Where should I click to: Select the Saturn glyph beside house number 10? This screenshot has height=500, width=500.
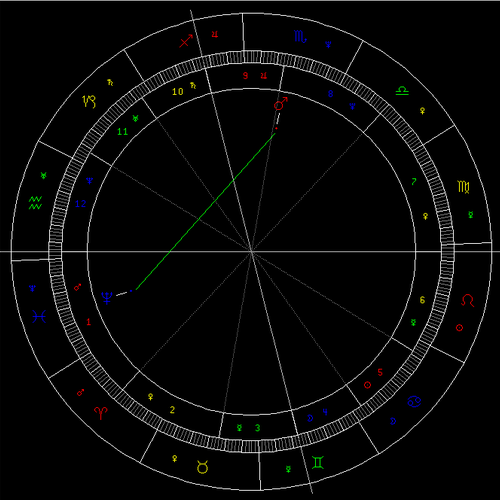coord(193,85)
